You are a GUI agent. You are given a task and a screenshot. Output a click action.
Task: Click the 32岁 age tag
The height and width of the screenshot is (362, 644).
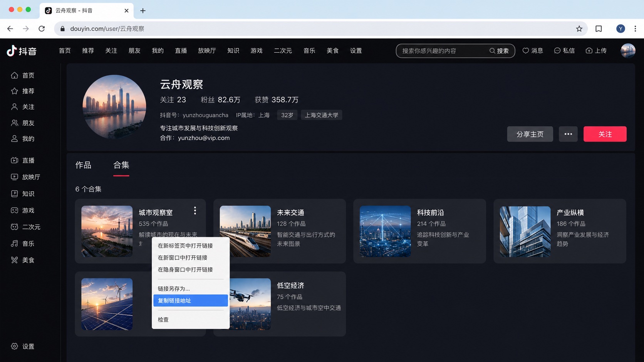click(x=287, y=115)
